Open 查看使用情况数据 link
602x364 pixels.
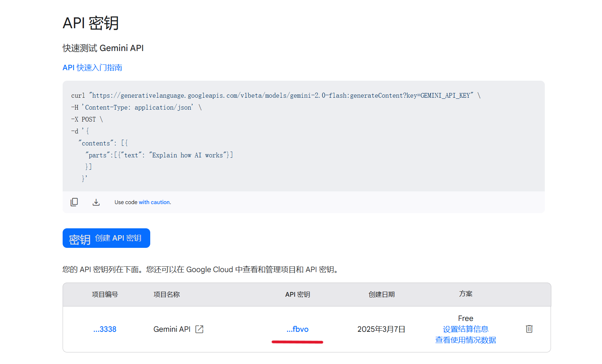(466, 340)
